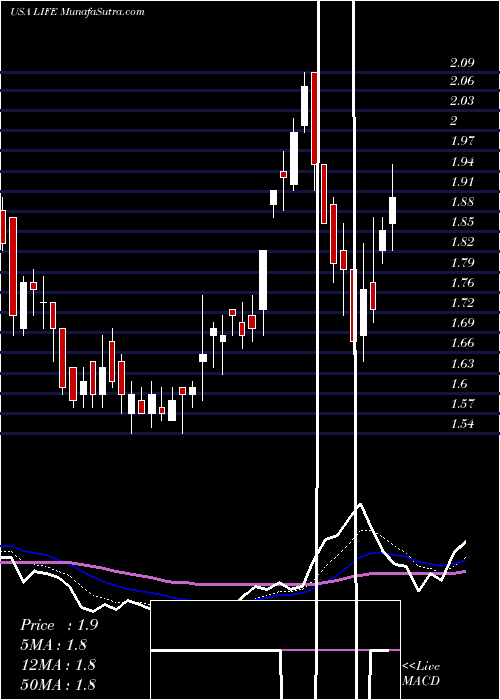The image size is (500, 700).
Task: Click the 1.79 price axis label
Action: coord(462,262)
